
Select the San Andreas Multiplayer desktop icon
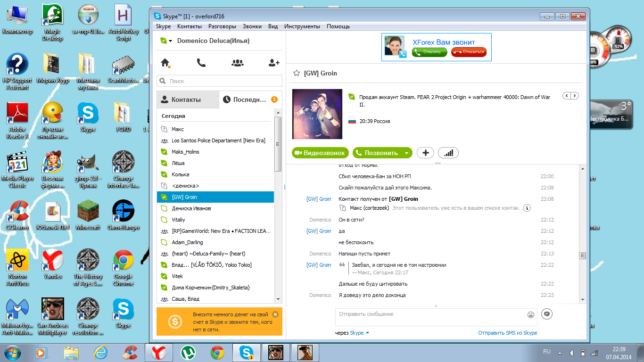[52, 317]
